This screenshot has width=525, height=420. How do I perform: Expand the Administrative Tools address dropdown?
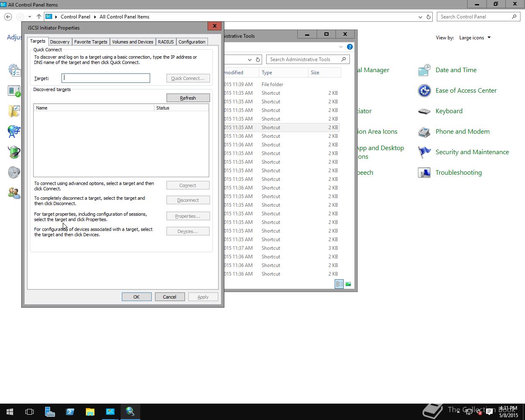tap(249, 59)
